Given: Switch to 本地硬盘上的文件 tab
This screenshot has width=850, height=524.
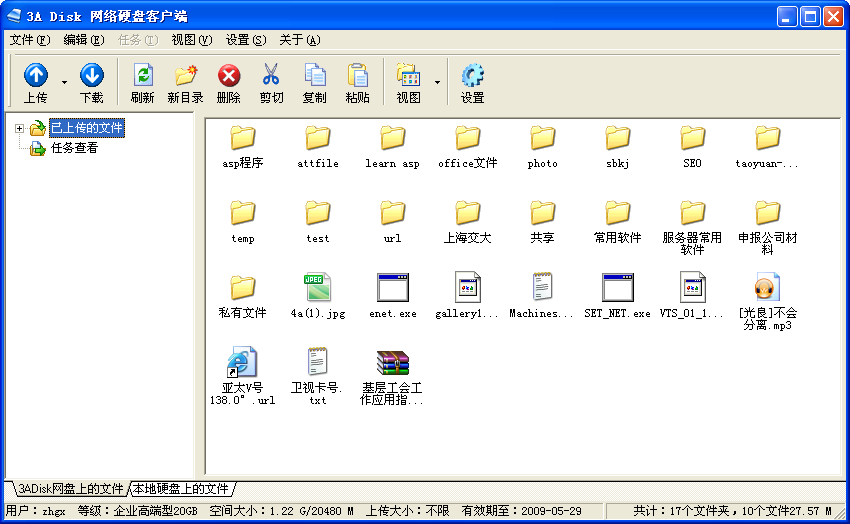Looking at the screenshot, I should (180, 489).
